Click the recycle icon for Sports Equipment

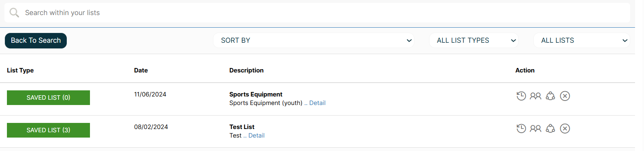click(x=550, y=96)
